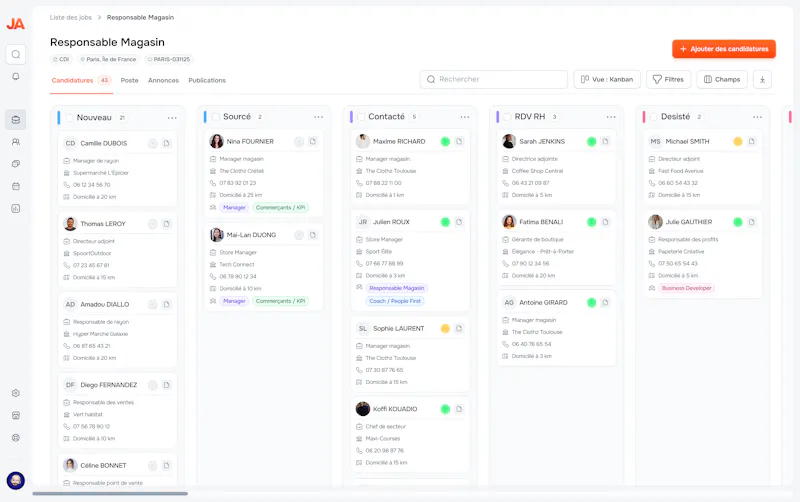
Task: Open the calendar icon in sidebar
Action: (16, 186)
